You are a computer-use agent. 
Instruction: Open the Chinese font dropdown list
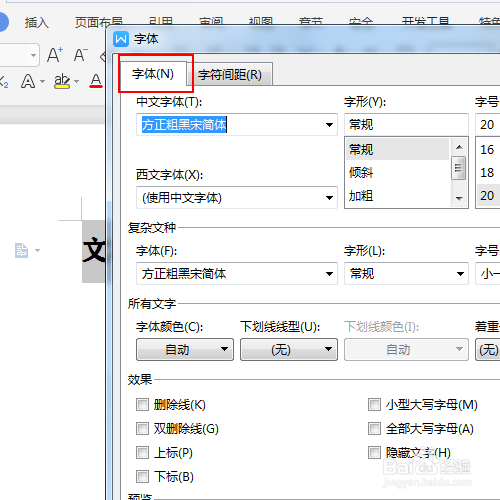[329, 125]
